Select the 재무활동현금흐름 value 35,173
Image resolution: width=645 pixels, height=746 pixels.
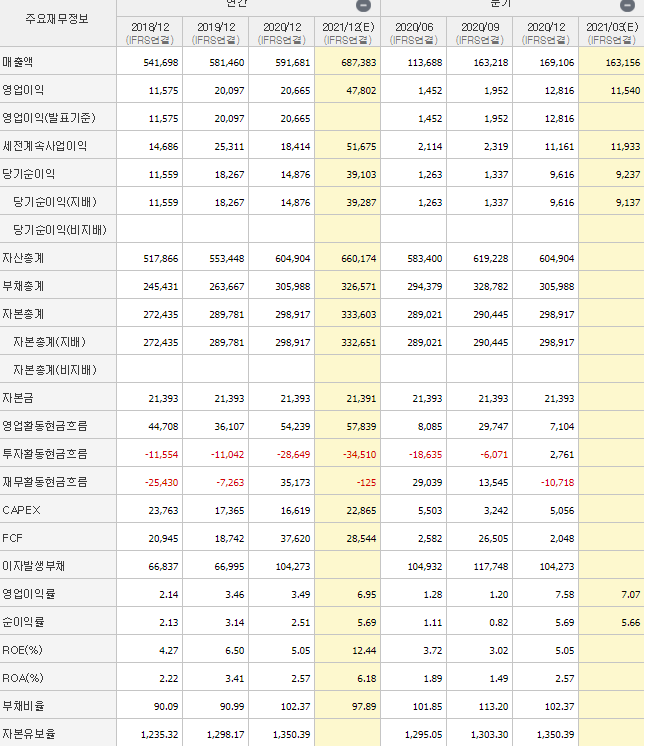point(295,483)
